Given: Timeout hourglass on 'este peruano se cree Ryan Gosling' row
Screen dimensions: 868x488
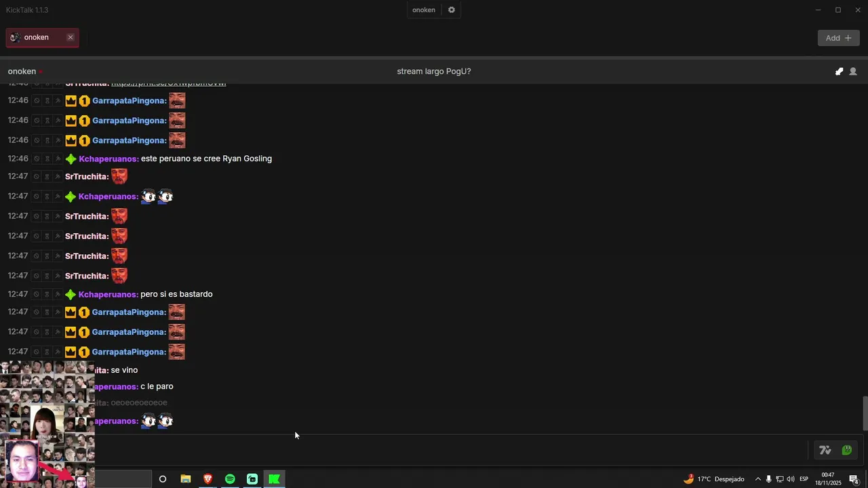Looking at the screenshot, I should [47, 159].
